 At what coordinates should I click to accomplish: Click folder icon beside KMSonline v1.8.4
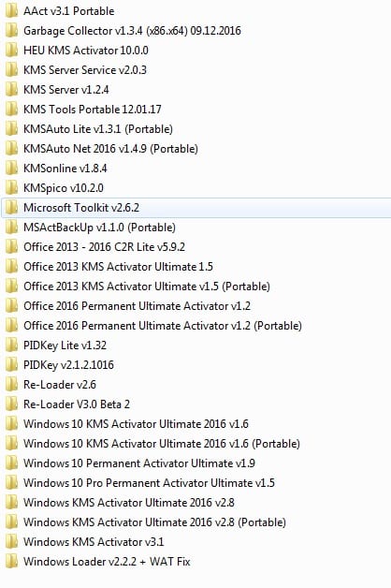pos(11,168)
